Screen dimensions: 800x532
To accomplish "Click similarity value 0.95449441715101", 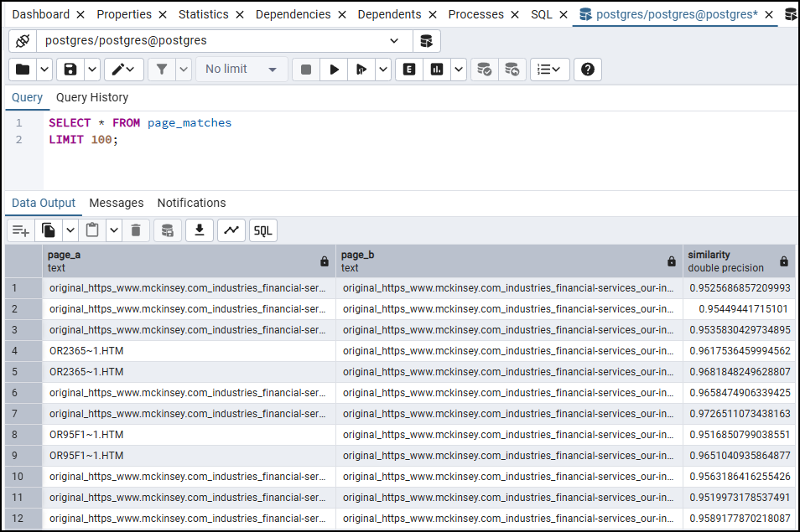I will click(x=740, y=309).
